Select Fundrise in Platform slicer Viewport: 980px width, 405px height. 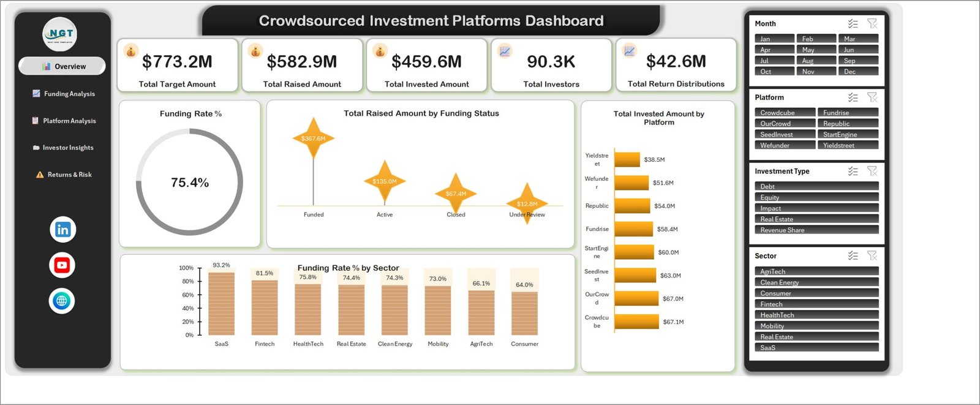[848, 113]
